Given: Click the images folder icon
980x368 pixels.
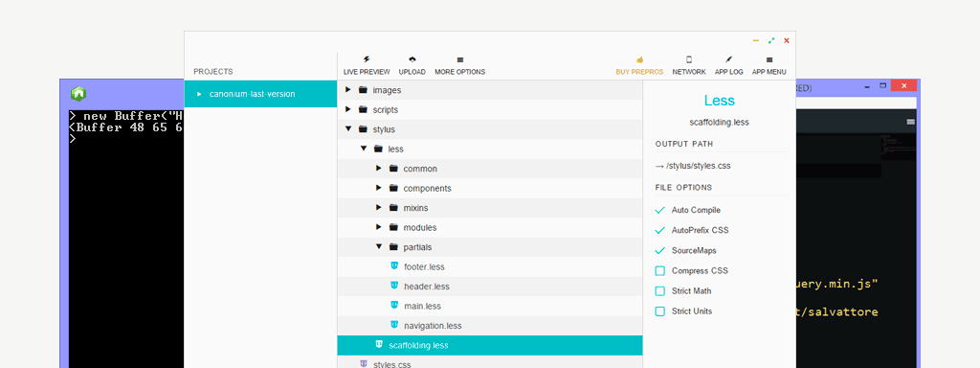Looking at the screenshot, I should (x=363, y=90).
